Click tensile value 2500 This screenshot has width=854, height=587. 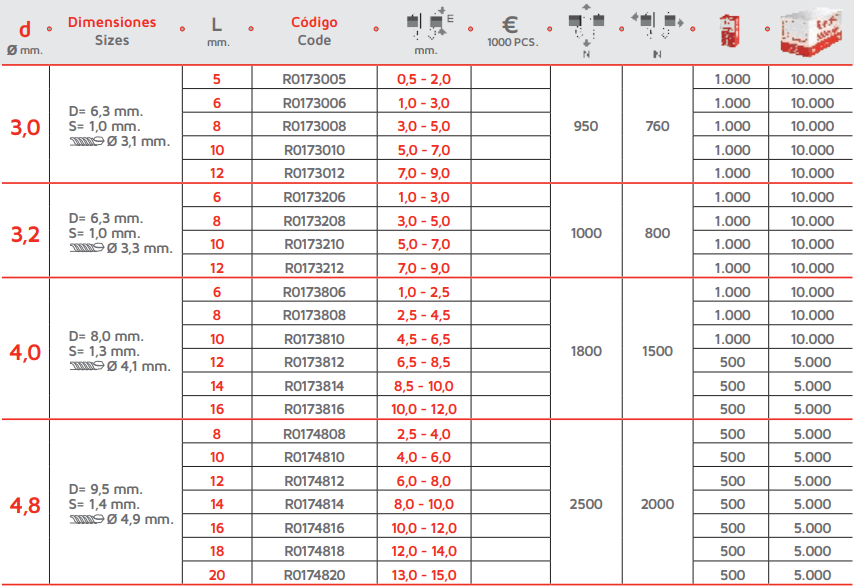[x=586, y=504]
